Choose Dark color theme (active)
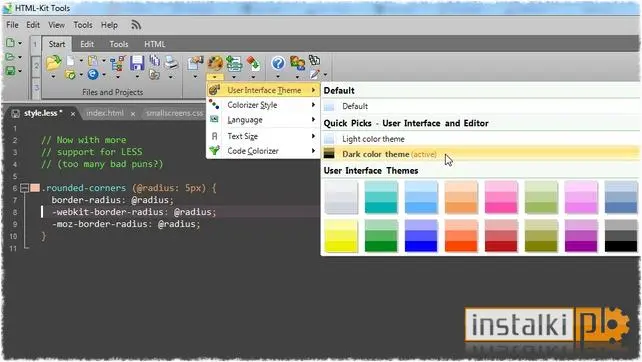The height and width of the screenshot is (362, 642). (481, 154)
